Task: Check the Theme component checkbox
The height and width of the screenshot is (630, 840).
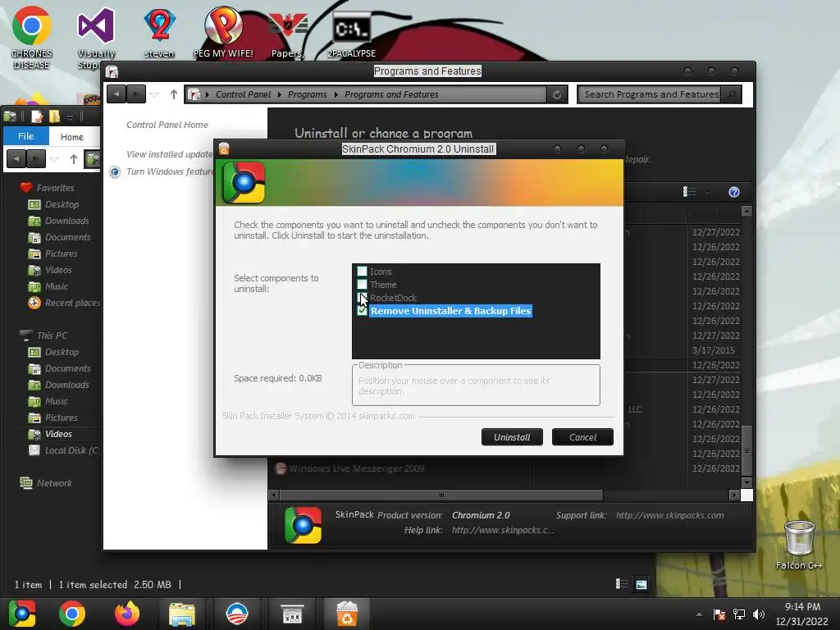Action: coord(362,285)
